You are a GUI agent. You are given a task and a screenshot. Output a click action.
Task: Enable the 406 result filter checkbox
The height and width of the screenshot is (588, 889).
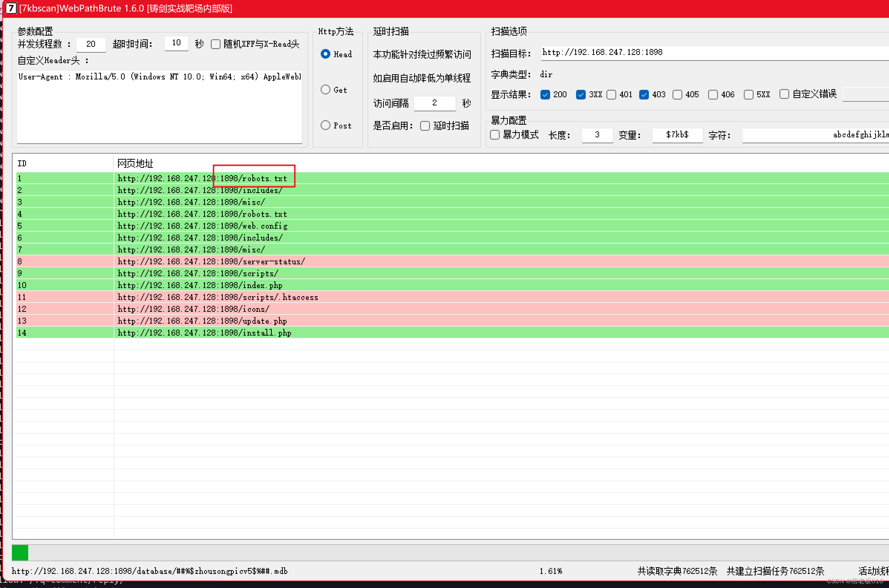[713, 95]
